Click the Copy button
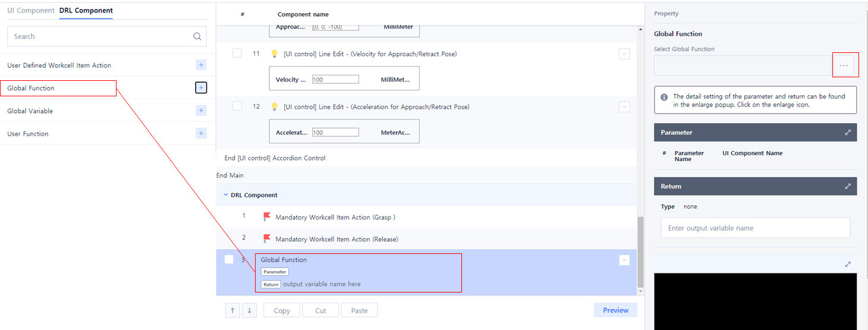 pyautogui.click(x=282, y=310)
